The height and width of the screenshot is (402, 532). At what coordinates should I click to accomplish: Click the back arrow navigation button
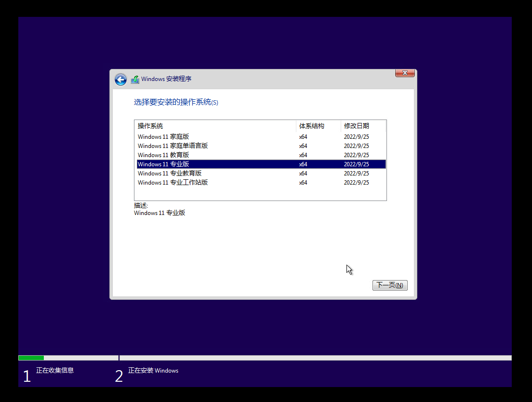120,79
